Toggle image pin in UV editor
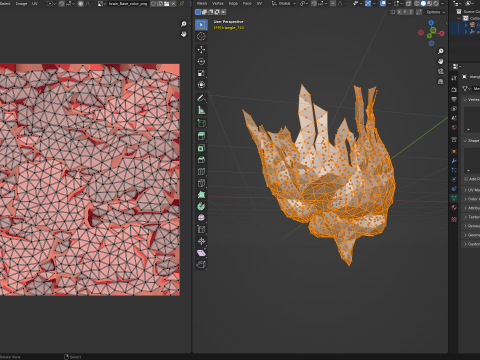The width and height of the screenshot is (480, 360). pos(182,4)
